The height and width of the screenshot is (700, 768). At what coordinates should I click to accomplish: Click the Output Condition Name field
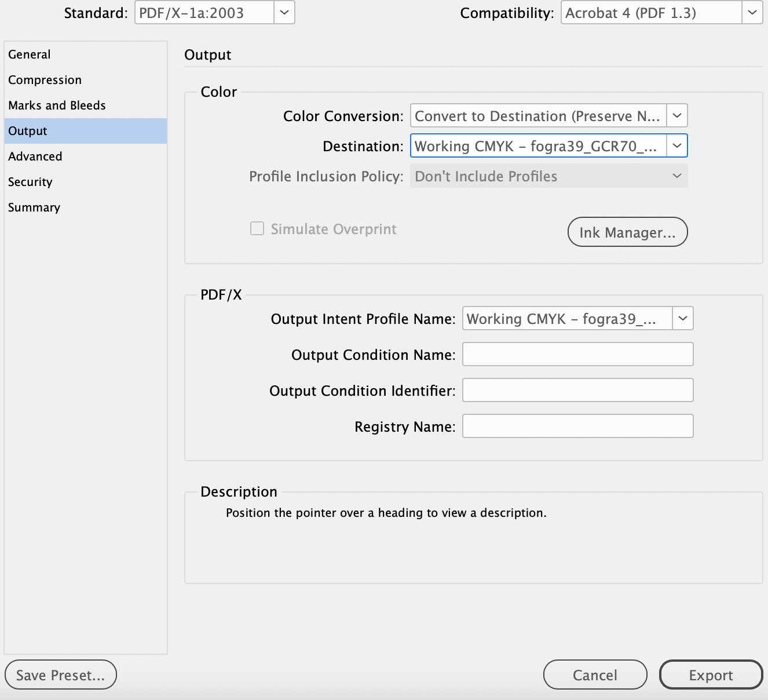coord(577,355)
